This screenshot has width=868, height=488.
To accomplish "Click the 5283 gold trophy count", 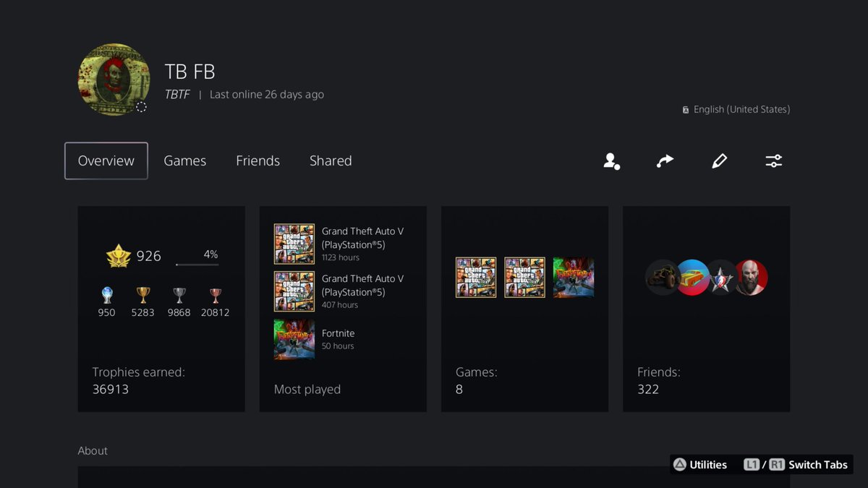I will 143,312.
